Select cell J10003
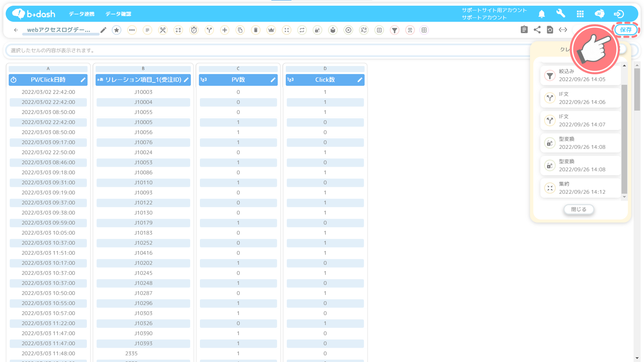This screenshot has height=362, width=644. 143,92
